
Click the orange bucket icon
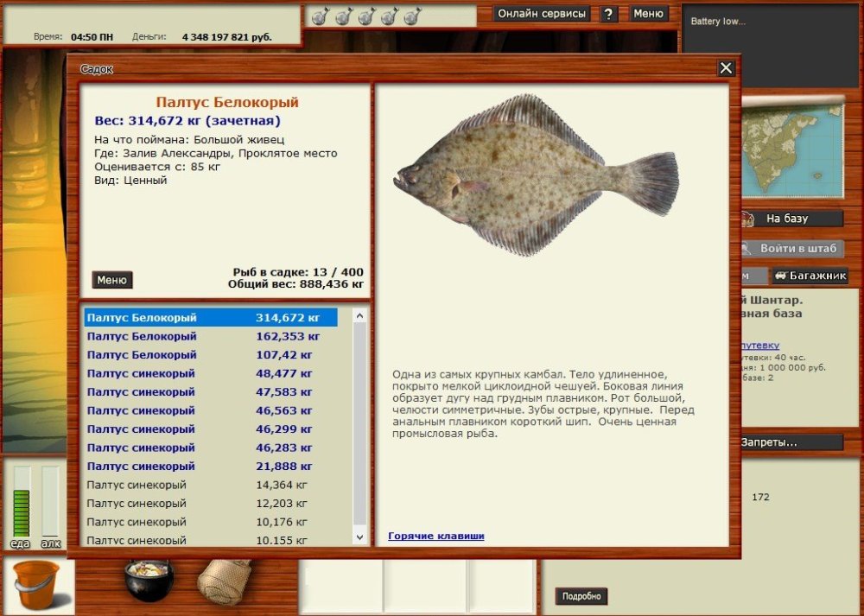(x=36, y=584)
